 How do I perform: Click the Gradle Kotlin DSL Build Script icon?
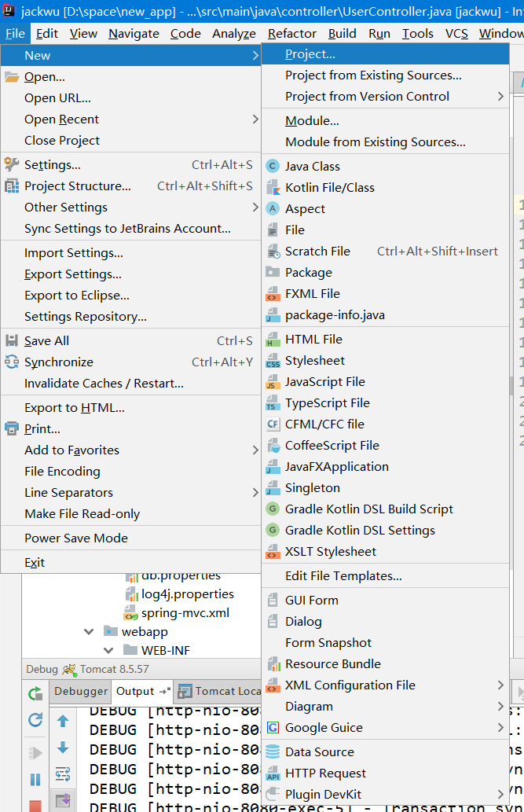273,509
